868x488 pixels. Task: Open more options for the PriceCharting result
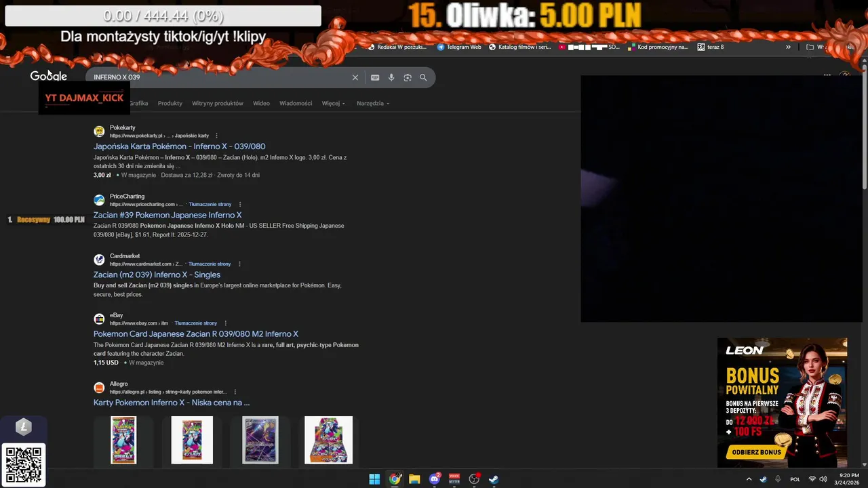(240, 204)
